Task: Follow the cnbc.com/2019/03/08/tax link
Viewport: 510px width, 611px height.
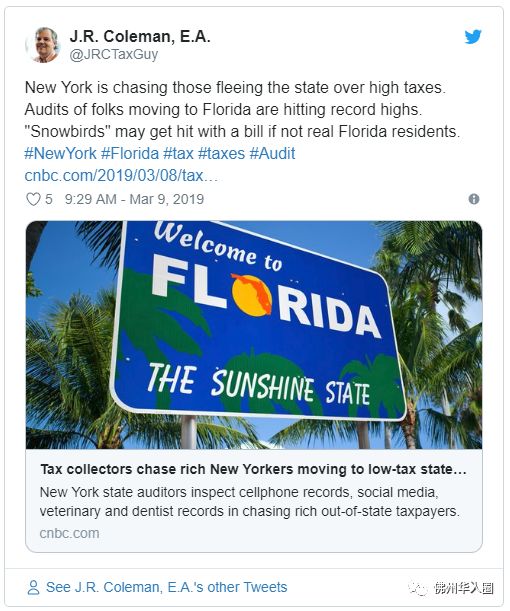Action: point(121,176)
